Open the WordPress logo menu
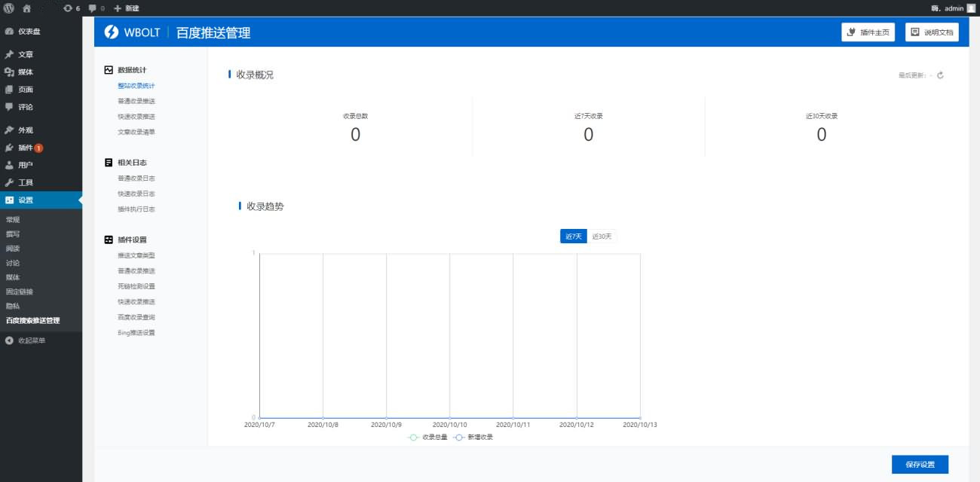 click(x=9, y=8)
